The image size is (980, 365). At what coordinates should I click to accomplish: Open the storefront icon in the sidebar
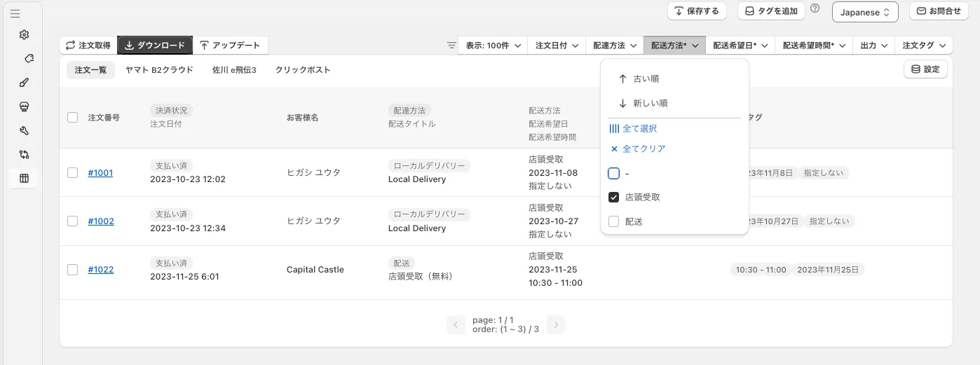click(24, 106)
